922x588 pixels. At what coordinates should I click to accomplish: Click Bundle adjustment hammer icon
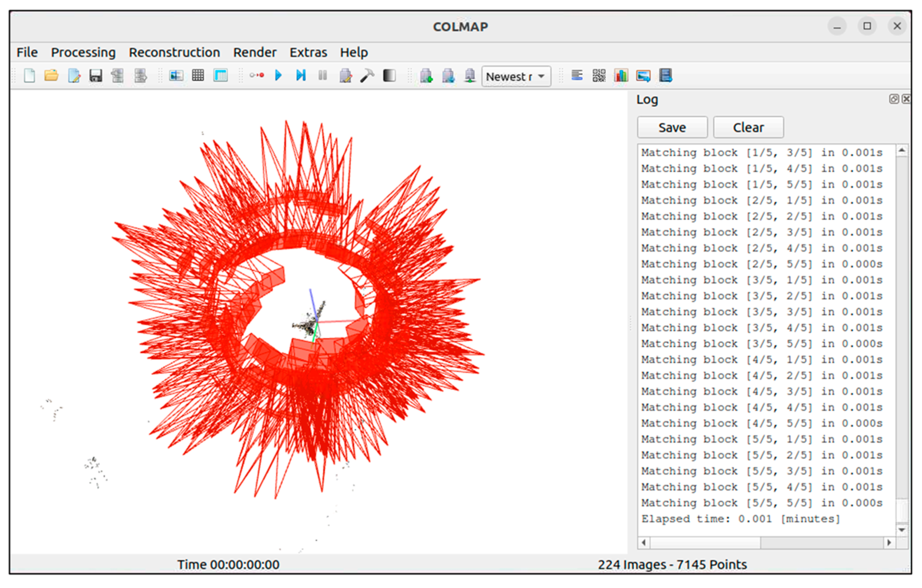(x=367, y=75)
